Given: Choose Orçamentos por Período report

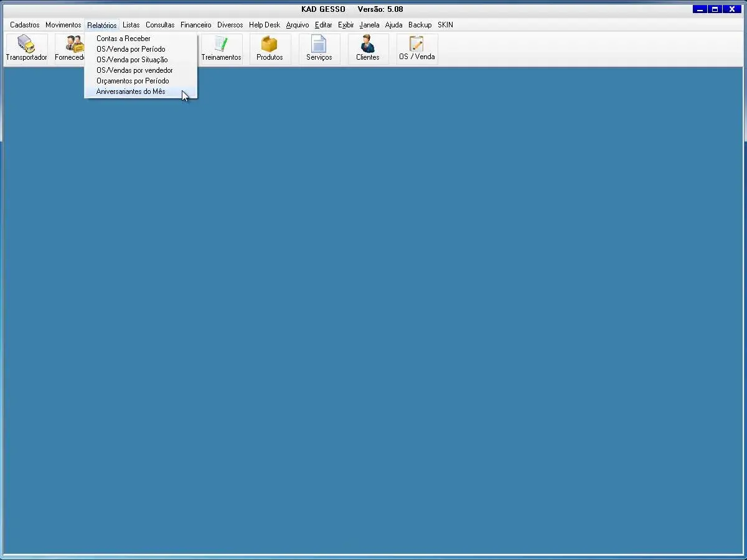Looking at the screenshot, I should point(133,81).
